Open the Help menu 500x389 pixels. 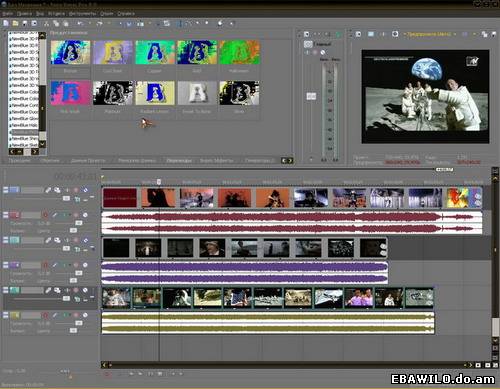pos(126,14)
